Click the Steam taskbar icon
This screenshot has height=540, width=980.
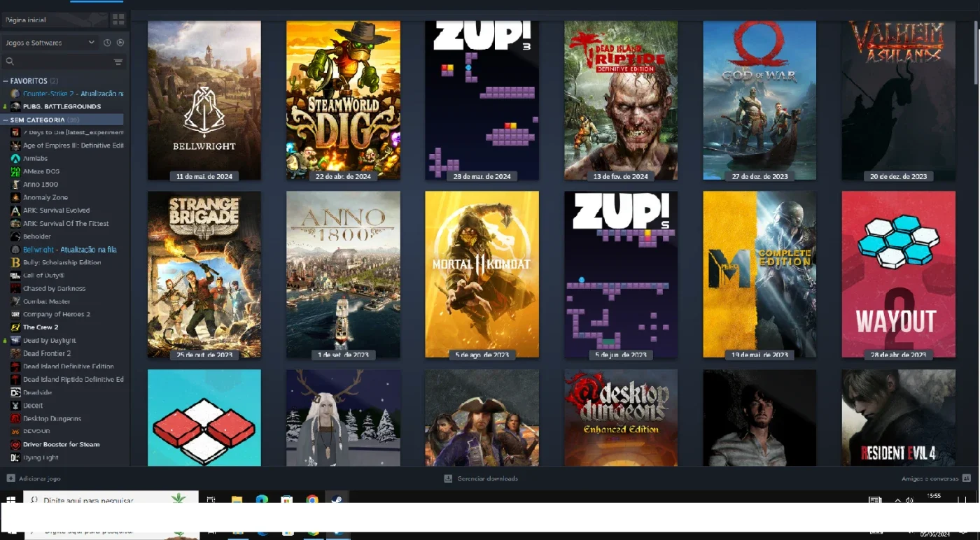point(337,500)
